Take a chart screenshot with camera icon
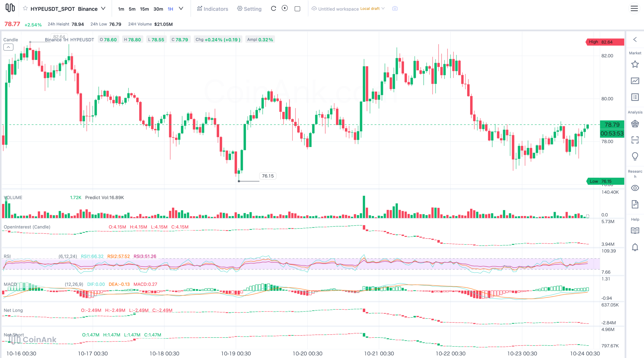 tap(395, 9)
